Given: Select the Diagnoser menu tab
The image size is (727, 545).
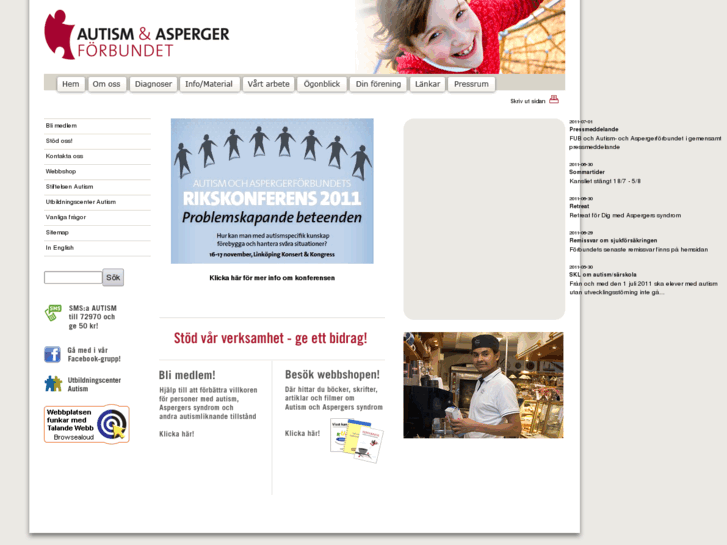Looking at the screenshot, I should coord(153,84).
